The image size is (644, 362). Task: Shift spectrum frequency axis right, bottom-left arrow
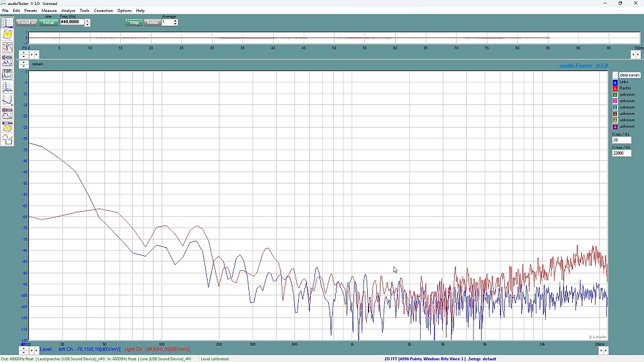36,350
